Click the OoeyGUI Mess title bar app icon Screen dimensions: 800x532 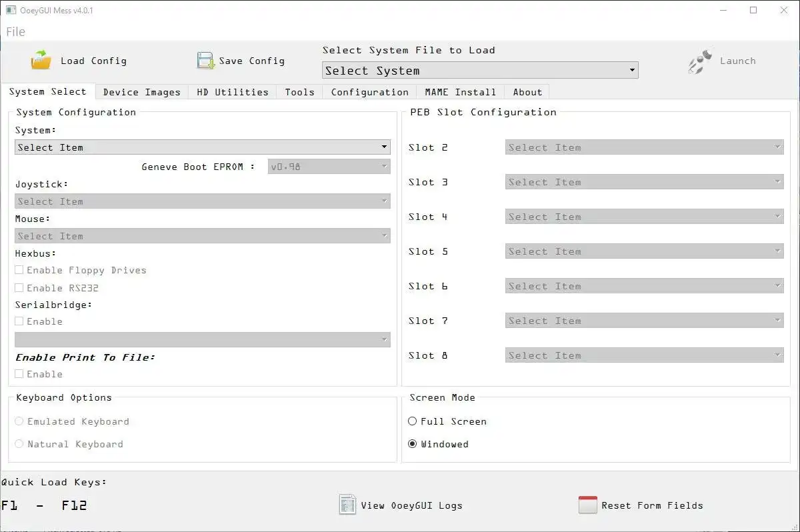(x=11, y=10)
